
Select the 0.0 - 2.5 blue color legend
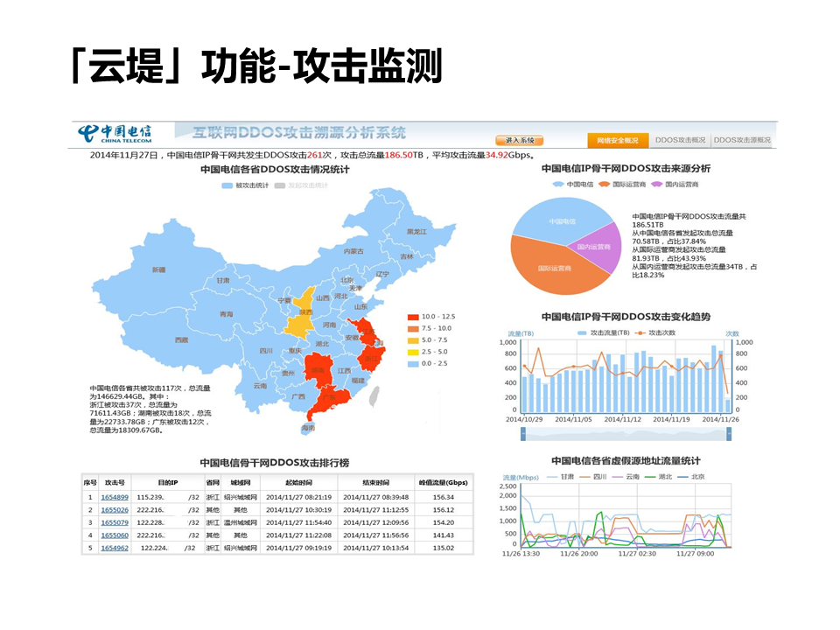click(x=428, y=364)
